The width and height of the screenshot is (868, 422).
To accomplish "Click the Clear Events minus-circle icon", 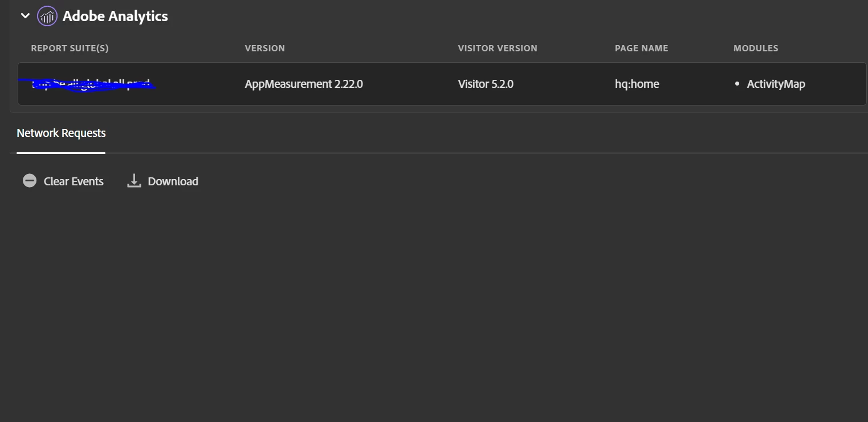I will (x=30, y=181).
